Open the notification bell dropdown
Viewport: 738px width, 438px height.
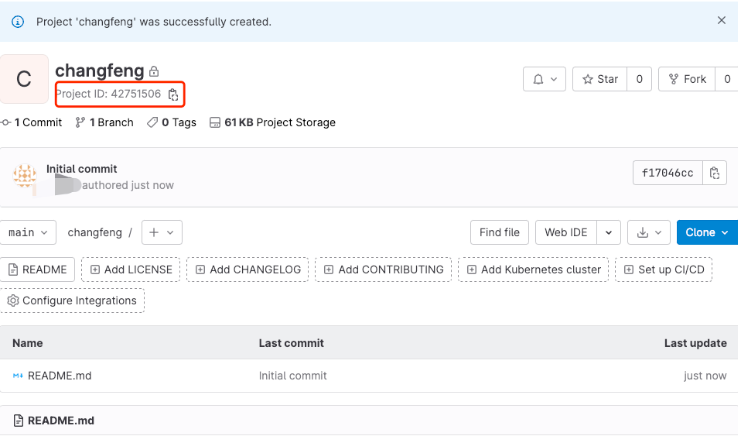coord(545,79)
